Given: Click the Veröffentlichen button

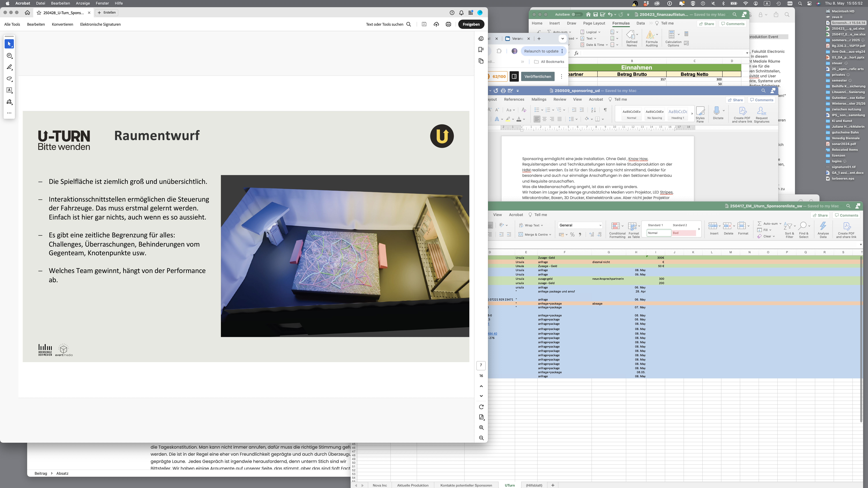Looking at the screenshot, I should pos(538,76).
